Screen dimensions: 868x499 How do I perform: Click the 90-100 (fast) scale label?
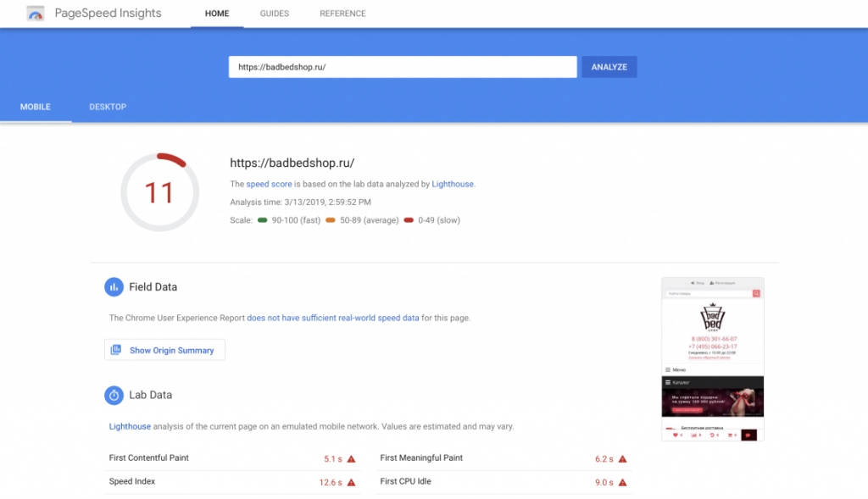click(x=296, y=220)
